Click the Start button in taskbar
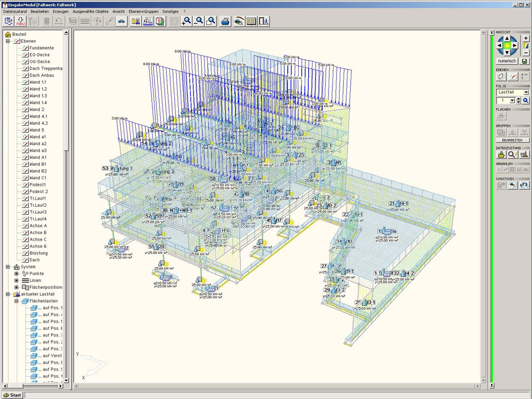This screenshot has width=532, height=399. coord(12,395)
